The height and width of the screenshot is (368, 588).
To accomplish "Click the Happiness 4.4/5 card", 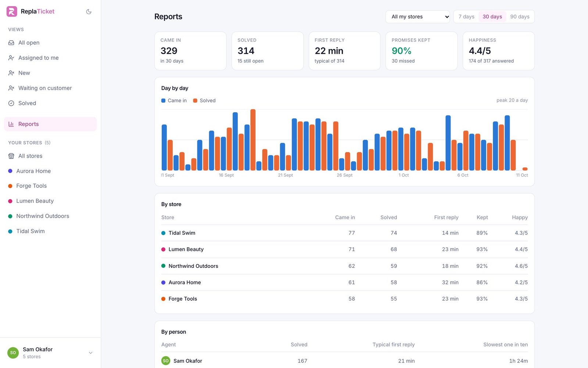I will (x=499, y=51).
